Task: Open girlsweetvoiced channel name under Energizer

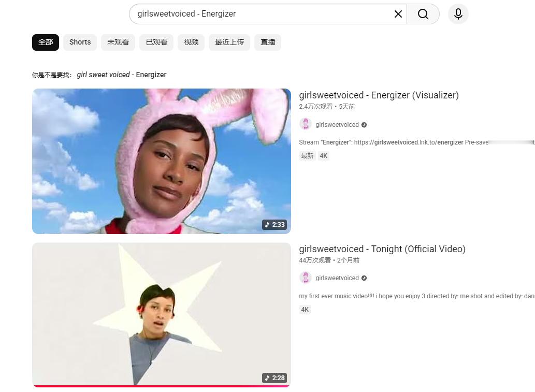Action: pos(337,125)
